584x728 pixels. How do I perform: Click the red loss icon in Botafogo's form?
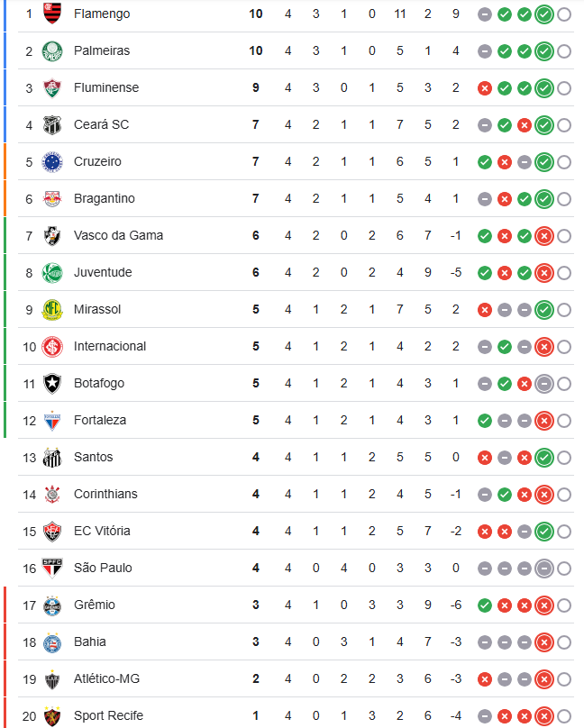[525, 384]
